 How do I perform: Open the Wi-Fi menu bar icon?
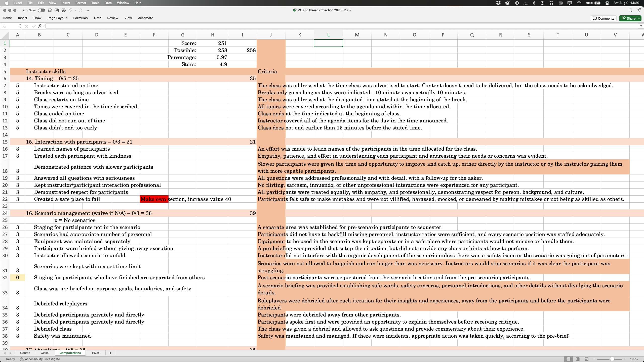point(579,3)
